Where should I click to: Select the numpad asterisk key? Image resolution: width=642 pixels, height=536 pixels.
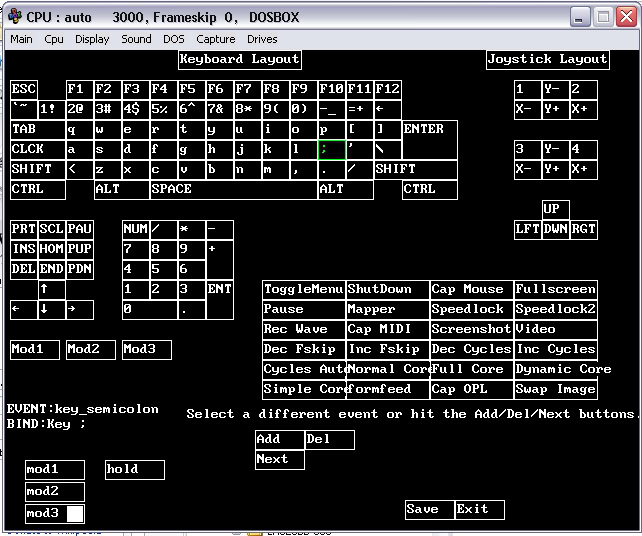coord(191,229)
